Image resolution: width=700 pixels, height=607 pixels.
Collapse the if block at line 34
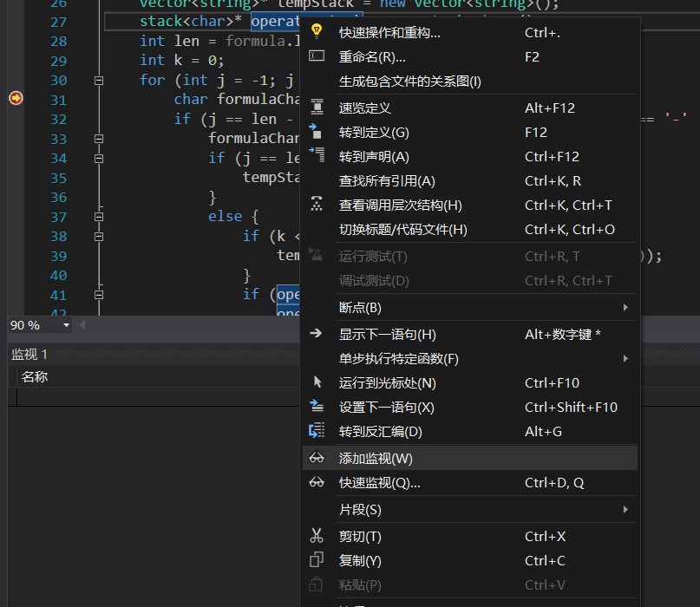coord(99,159)
